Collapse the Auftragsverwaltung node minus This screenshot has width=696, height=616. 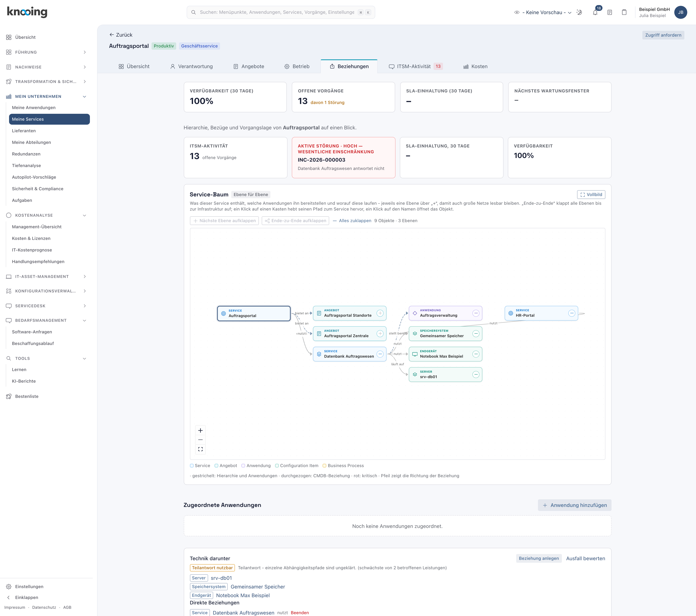tap(476, 313)
